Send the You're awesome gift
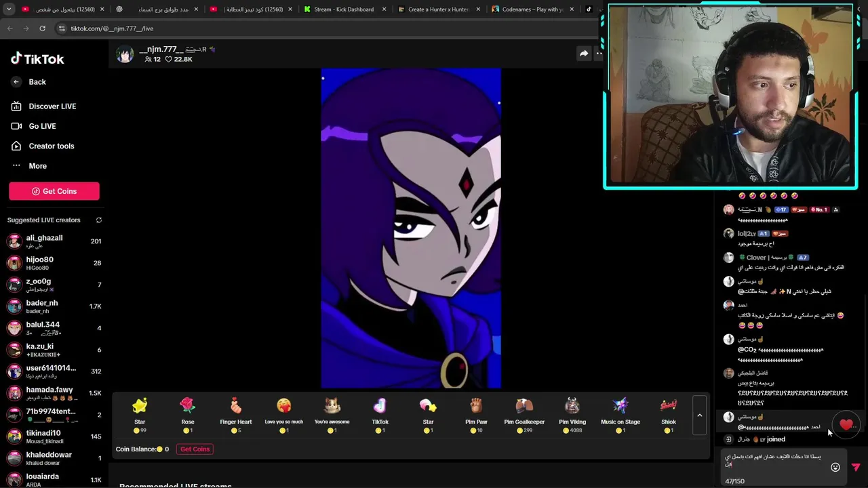868x488 pixels. (x=332, y=414)
